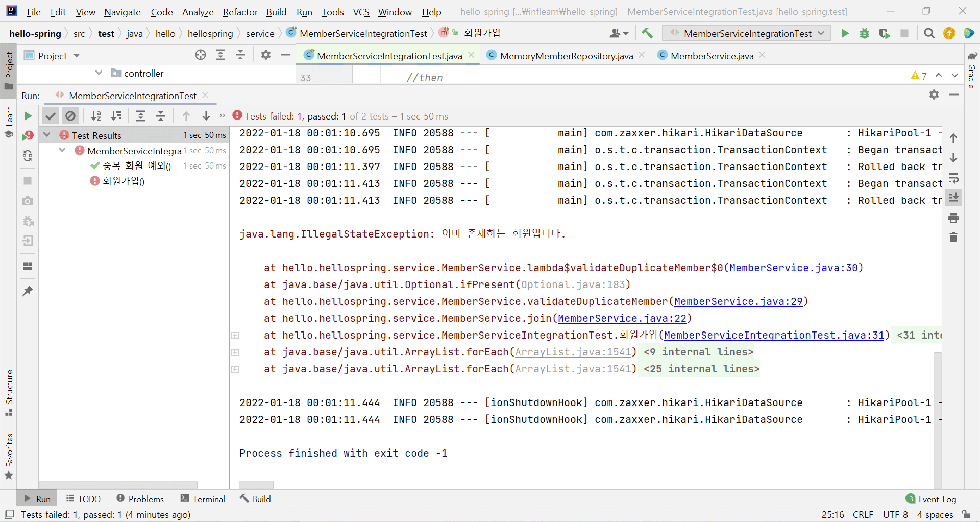The image size is (980, 522).
Task: Select the passed 중복_회원_예외() test
Action: click(x=137, y=165)
